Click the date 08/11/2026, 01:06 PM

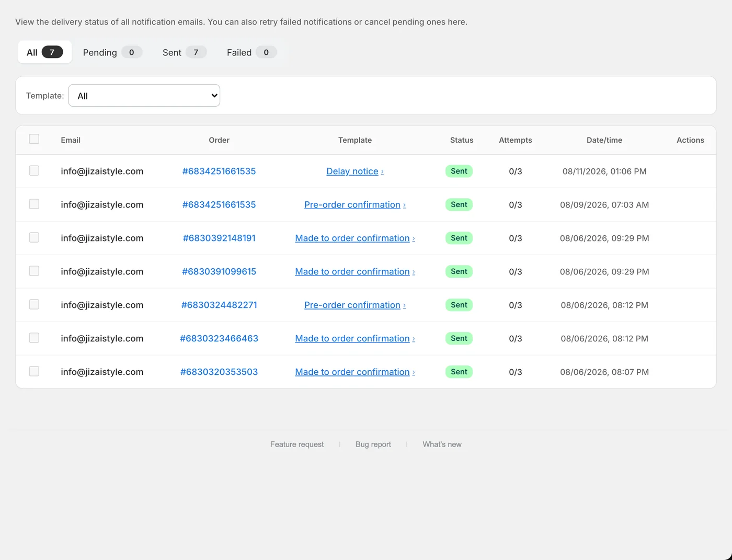(604, 171)
